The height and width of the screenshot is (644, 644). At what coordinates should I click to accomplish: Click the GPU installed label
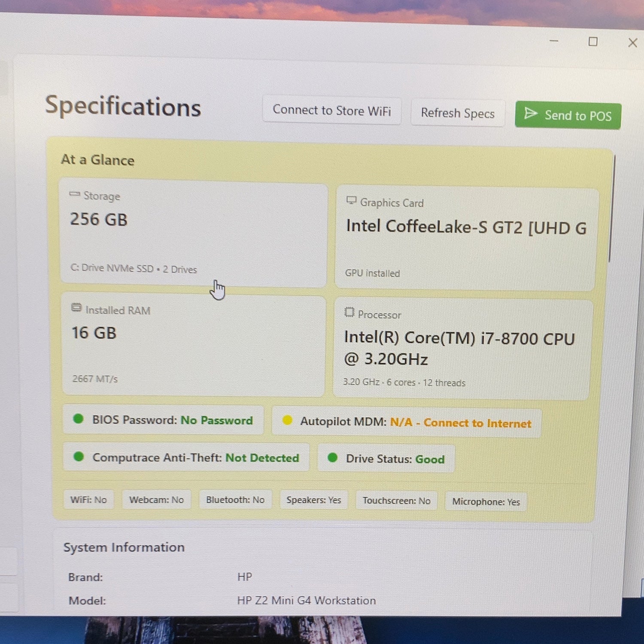coord(372,273)
